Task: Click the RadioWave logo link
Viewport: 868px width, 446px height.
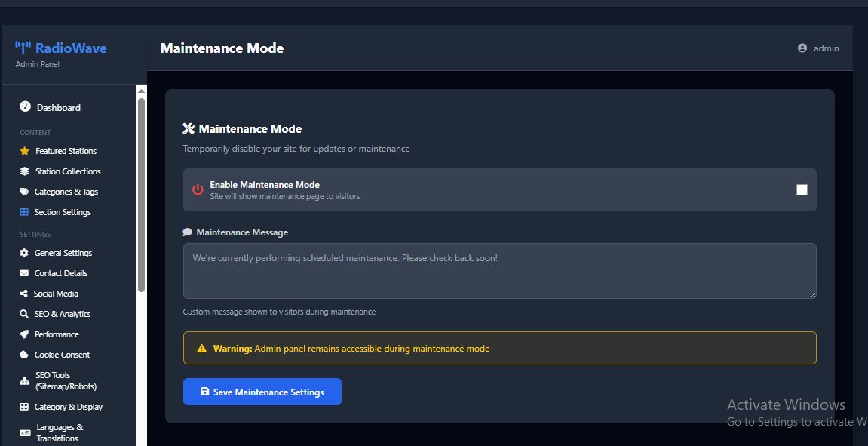Action: (x=61, y=48)
